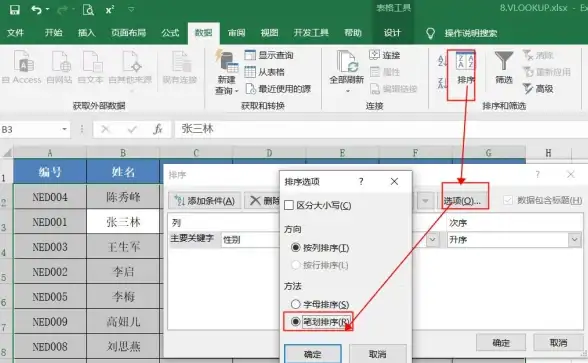Open the 排序 sort dialog button

[x=465, y=69]
